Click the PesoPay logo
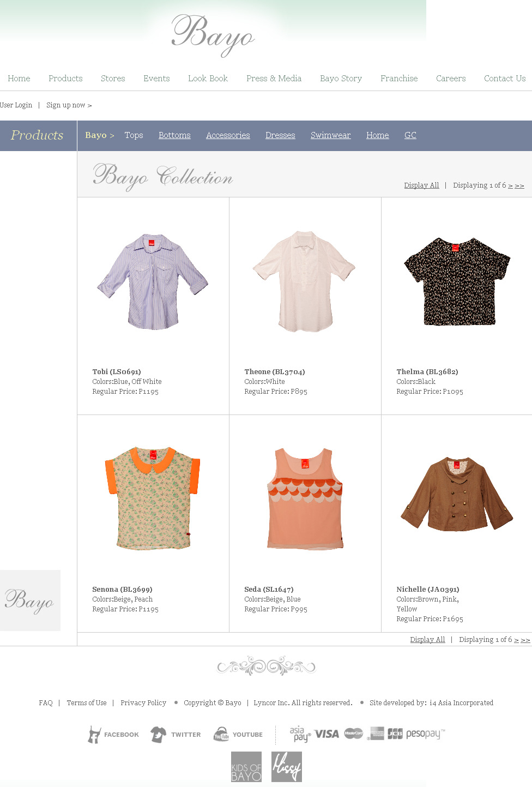532x787 pixels. (x=425, y=734)
